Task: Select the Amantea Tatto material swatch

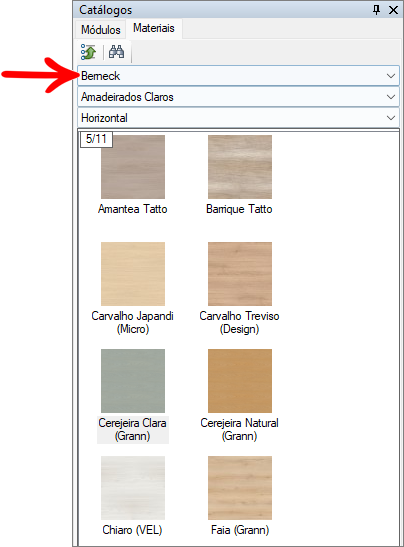Action: point(133,167)
